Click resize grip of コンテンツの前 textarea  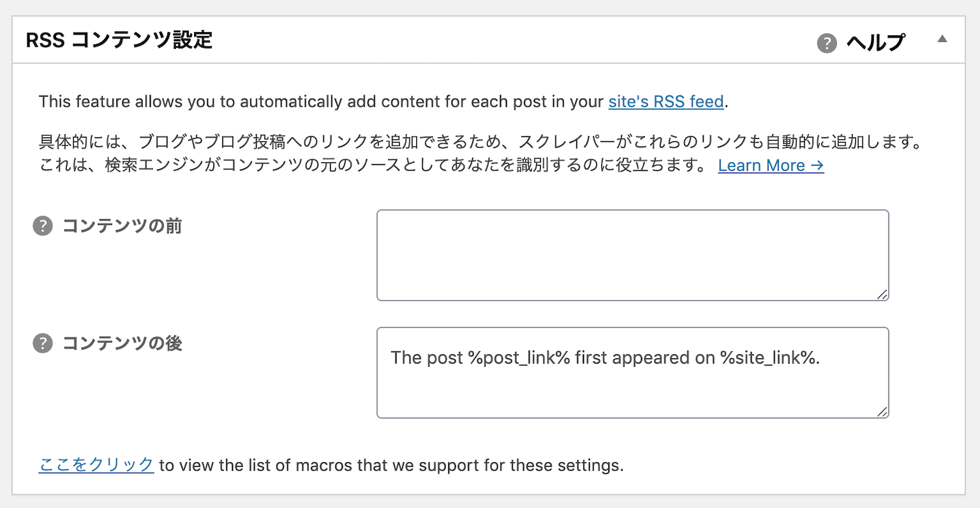(882, 294)
